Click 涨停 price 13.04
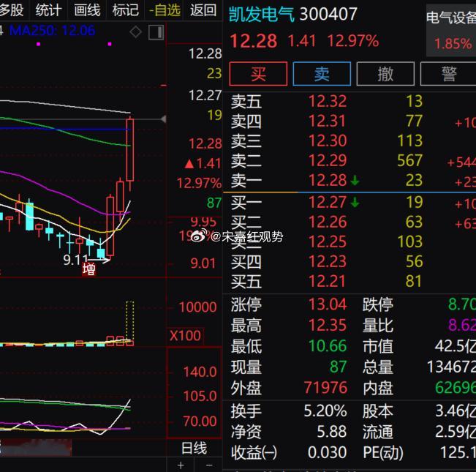The image size is (476, 472). point(328,304)
